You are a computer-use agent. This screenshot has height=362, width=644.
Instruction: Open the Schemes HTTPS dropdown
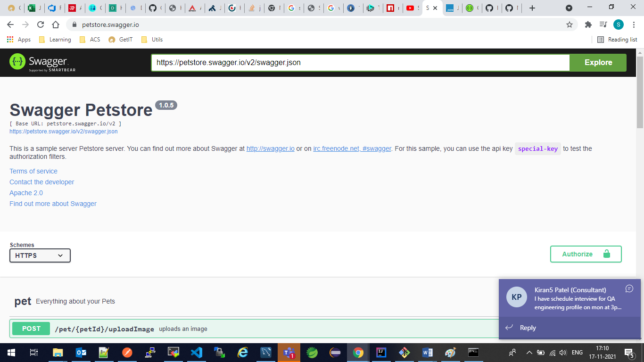tap(40, 255)
